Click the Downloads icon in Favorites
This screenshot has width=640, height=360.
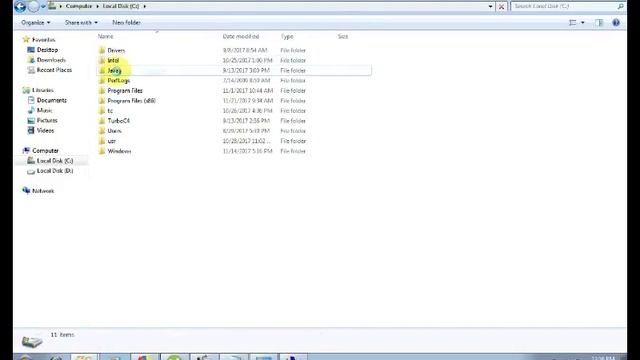(31, 60)
